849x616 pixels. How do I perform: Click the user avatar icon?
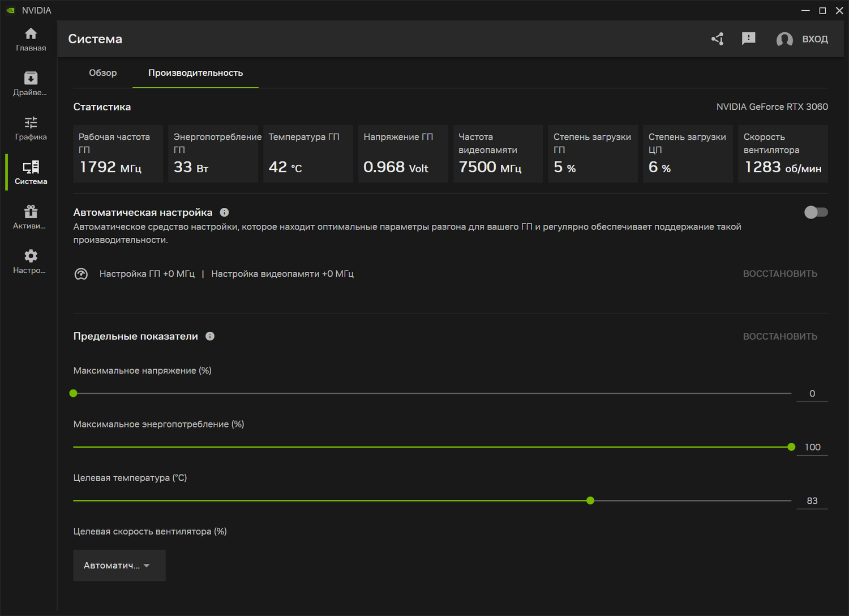[x=784, y=39]
